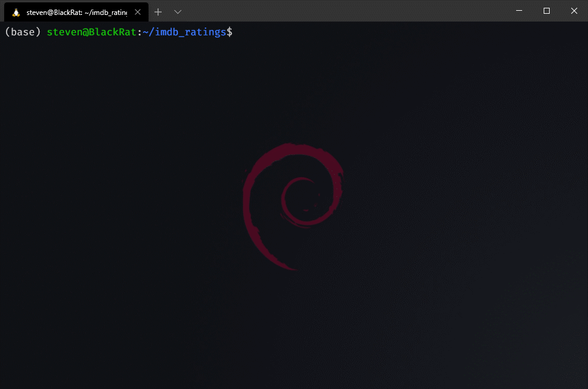Click the steven@BlackRat prompt text
588x389 pixels.
pos(92,32)
